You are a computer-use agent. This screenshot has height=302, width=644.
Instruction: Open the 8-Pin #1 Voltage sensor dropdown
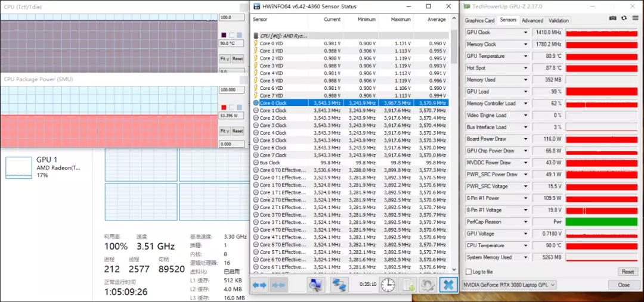point(525,210)
